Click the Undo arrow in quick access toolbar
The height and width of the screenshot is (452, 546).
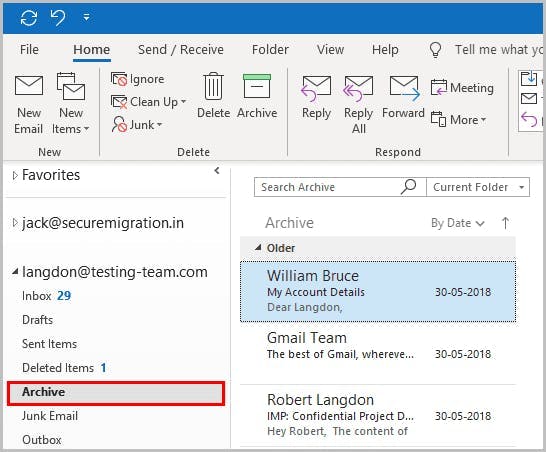click(57, 17)
